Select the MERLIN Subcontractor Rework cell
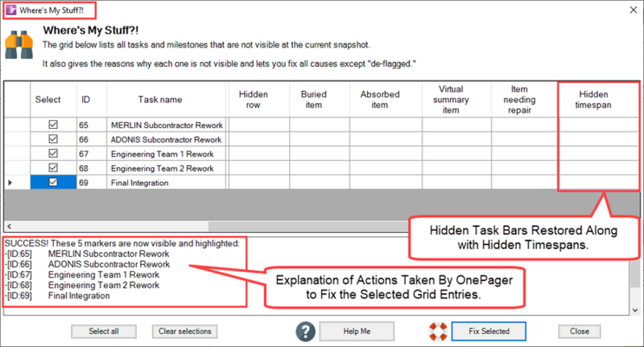This screenshot has width=644, height=347. point(167,125)
